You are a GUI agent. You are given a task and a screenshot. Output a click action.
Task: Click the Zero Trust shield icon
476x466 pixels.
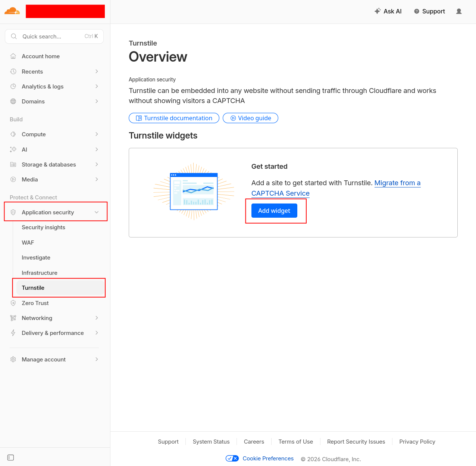coord(13,303)
